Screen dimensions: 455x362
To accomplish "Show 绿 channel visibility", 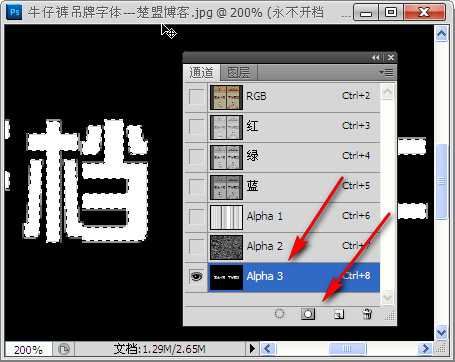I will click(x=196, y=157).
